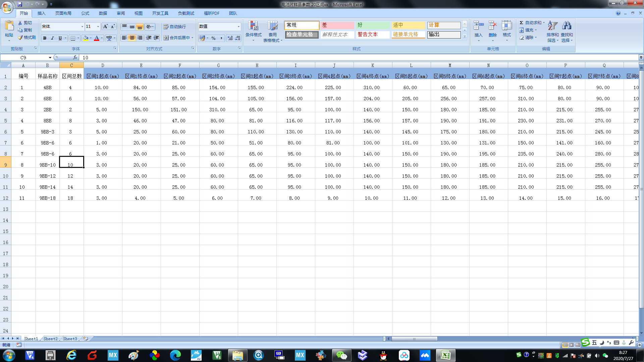
Task: Click the insert function fx icon
Action: tap(75, 58)
